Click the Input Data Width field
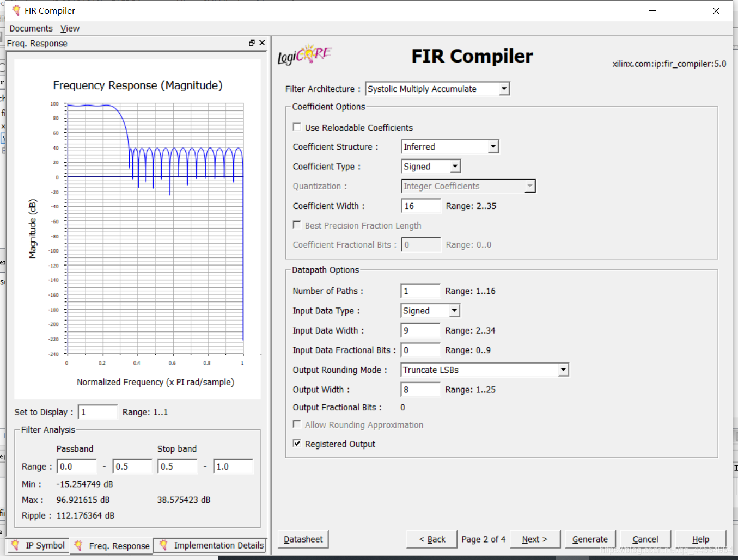 coord(420,330)
